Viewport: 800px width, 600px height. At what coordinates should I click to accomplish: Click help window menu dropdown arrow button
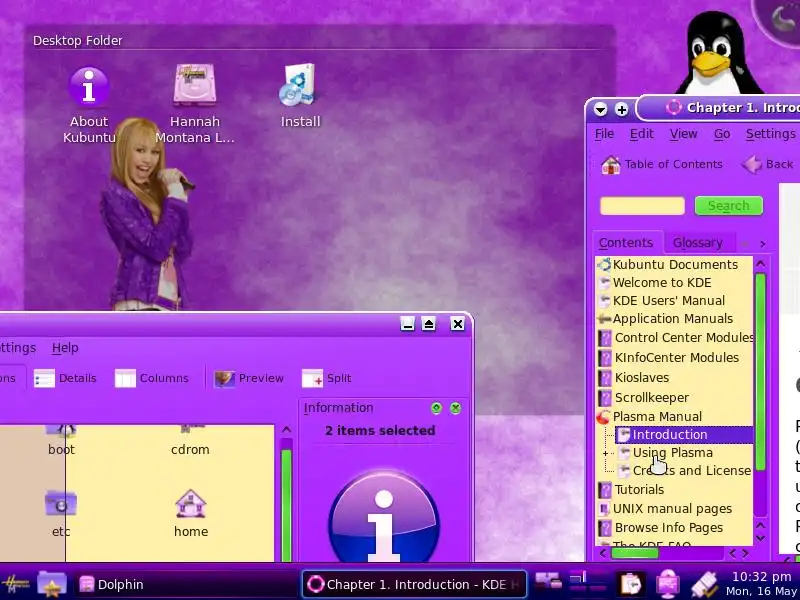pyautogui.click(x=601, y=109)
